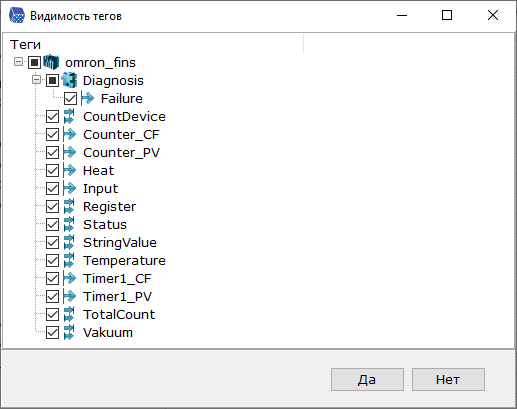Viewport: 517px width, 409px height.
Task: Toggle the omron_fins tri-state checkbox
Action: [34, 62]
